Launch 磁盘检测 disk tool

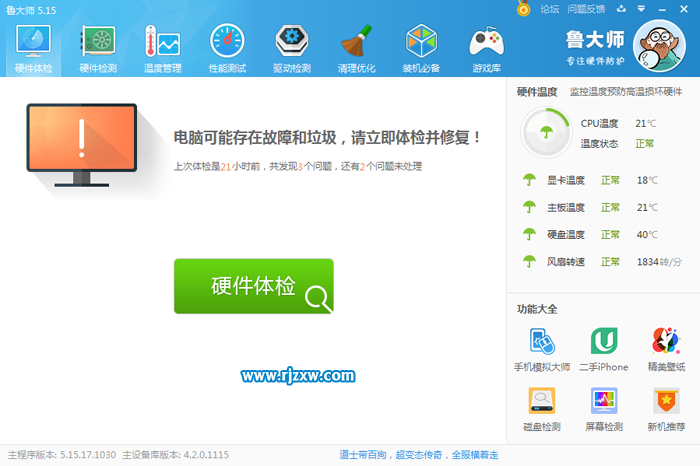coord(542,409)
